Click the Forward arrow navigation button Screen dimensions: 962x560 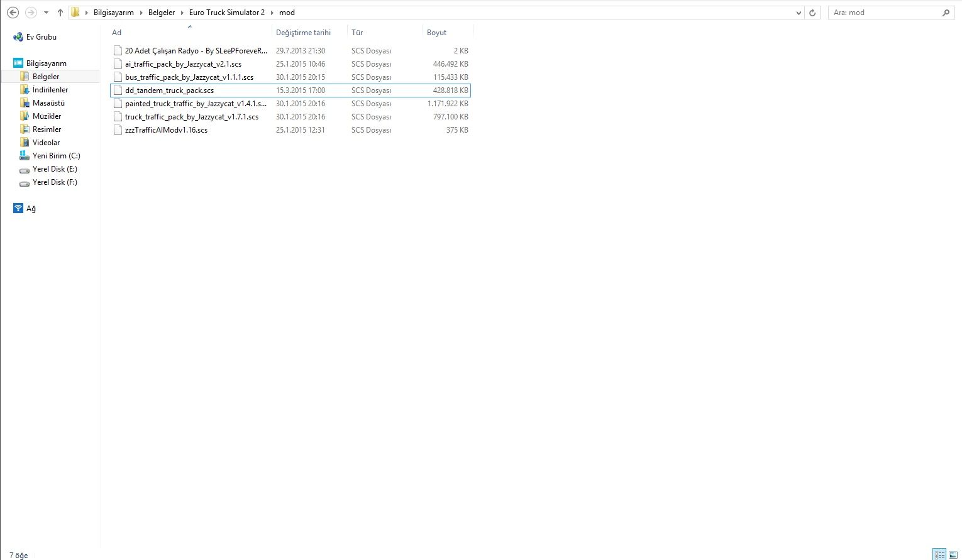(30, 13)
